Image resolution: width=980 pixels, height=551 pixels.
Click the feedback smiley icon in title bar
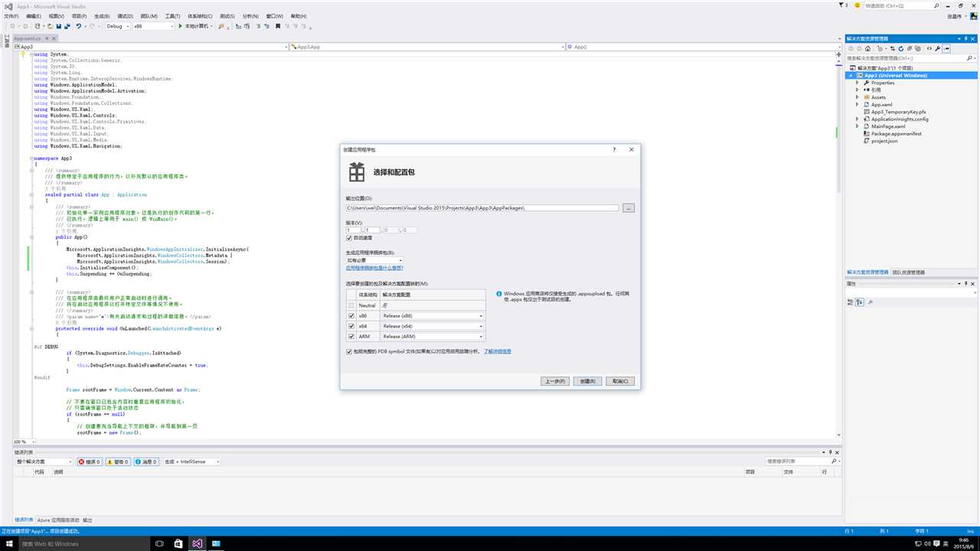coord(857,5)
